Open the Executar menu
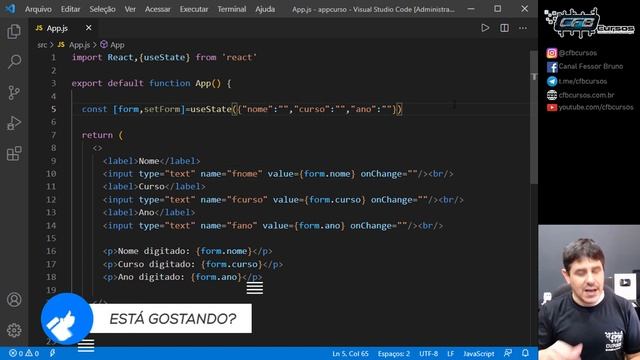The image size is (640, 360). coord(193,9)
